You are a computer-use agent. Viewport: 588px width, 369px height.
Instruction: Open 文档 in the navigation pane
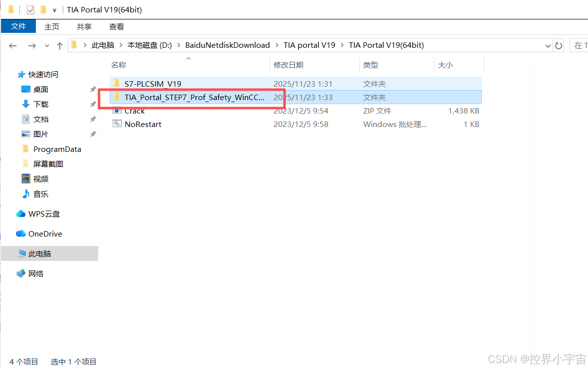[x=40, y=120]
